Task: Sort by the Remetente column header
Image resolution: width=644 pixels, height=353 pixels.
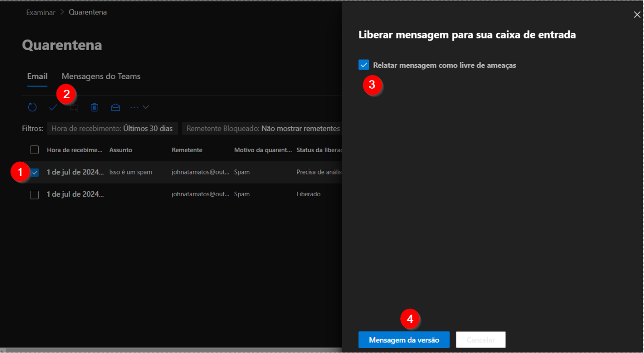Action: tap(187, 150)
